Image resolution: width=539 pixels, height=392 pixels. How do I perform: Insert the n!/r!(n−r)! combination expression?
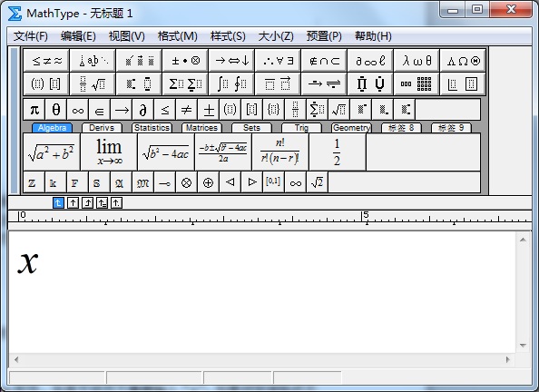pos(280,152)
